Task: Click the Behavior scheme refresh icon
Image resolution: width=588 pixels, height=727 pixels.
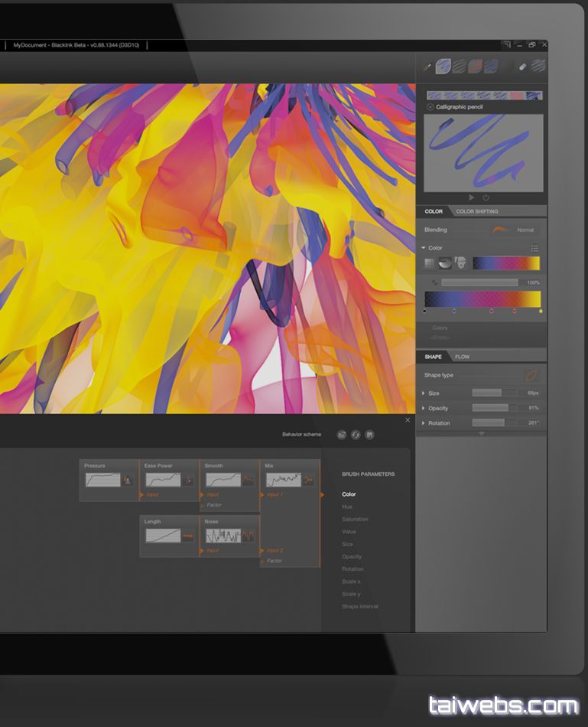Action: pos(356,435)
